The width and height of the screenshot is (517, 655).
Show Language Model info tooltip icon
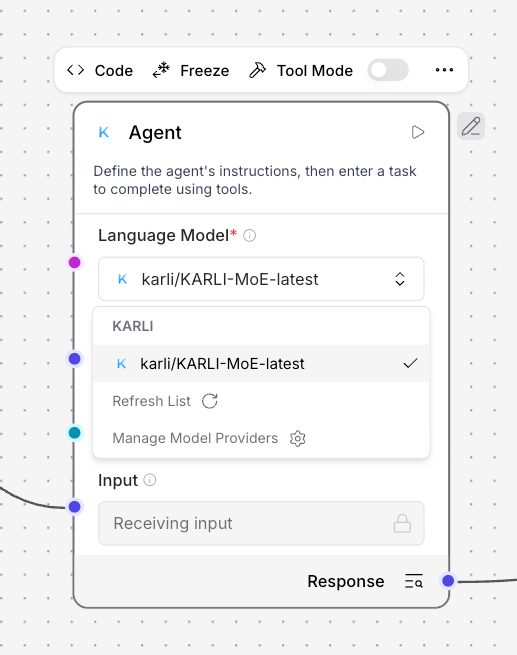point(249,236)
